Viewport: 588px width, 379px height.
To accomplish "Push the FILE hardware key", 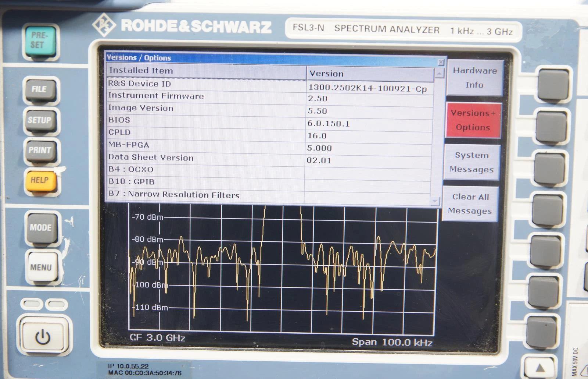I will pos(40,89).
